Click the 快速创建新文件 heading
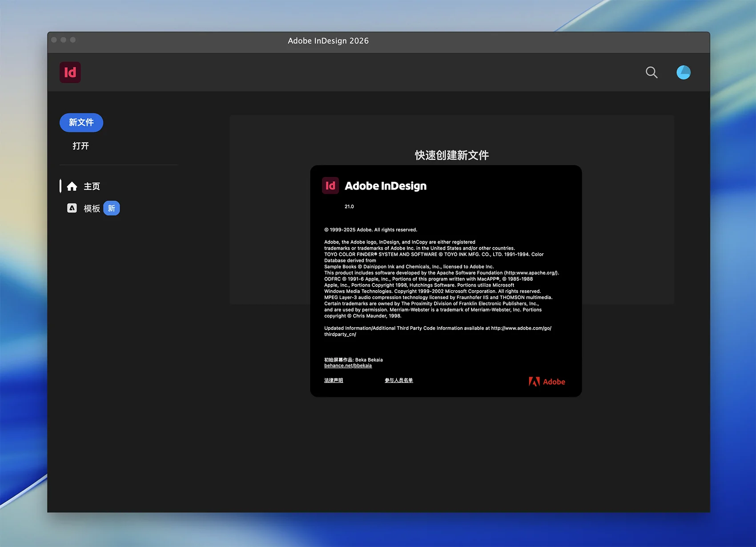The height and width of the screenshot is (547, 756). tap(451, 155)
